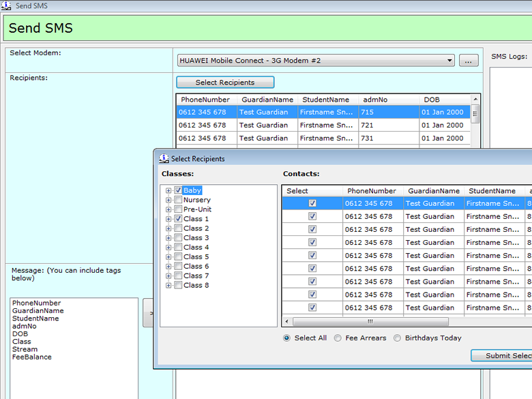Toggle the Class 1 checkbox
Viewport: 532px width, 399px height.
178,219
